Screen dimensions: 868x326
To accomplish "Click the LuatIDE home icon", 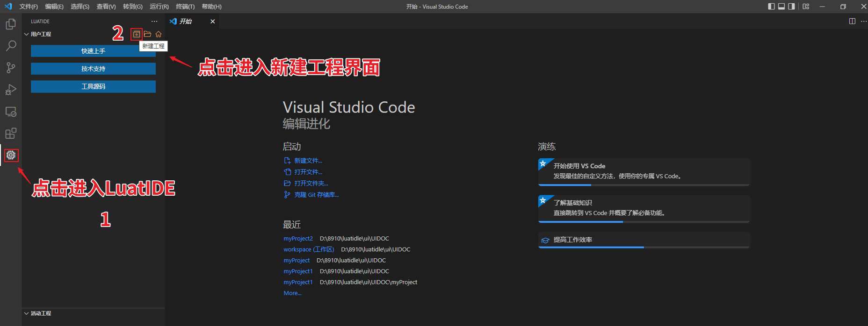I will click(159, 34).
